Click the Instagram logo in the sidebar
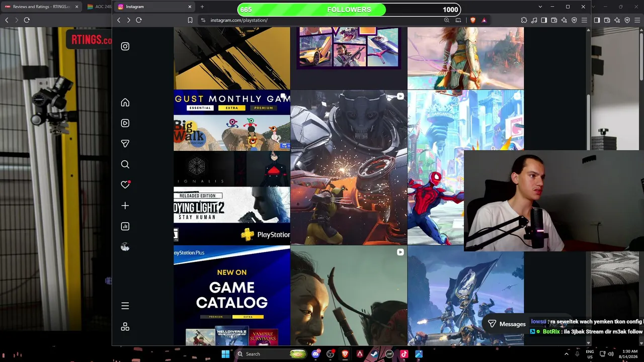This screenshot has height=362, width=644. click(x=125, y=46)
